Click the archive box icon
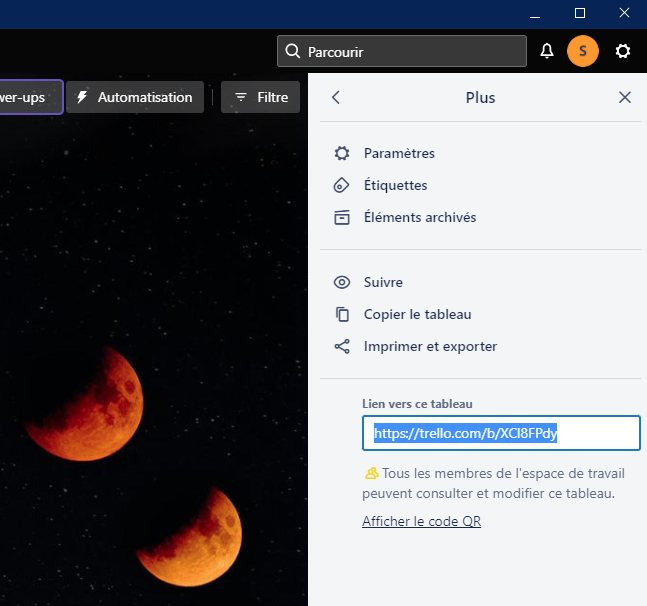647x606 pixels. click(342, 217)
